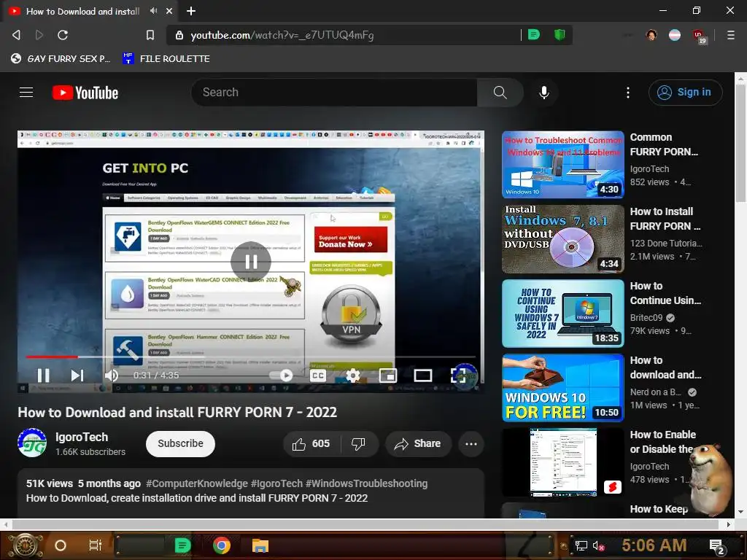
Task: Click the Sign in button
Action: 685,93
